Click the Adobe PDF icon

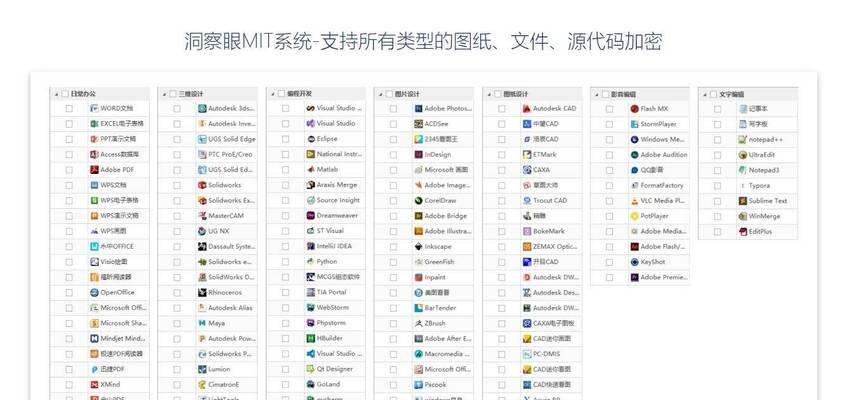(x=94, y=170)
